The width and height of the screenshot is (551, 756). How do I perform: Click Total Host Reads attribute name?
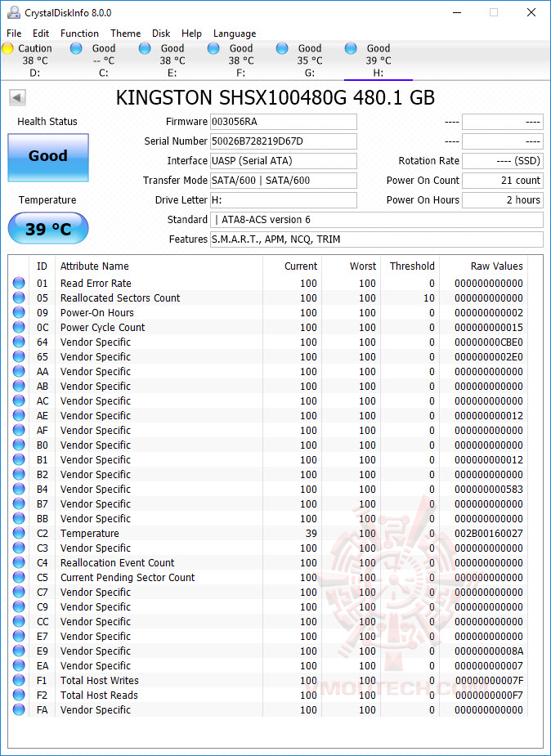pyautogui.click(x=99, y=695)
